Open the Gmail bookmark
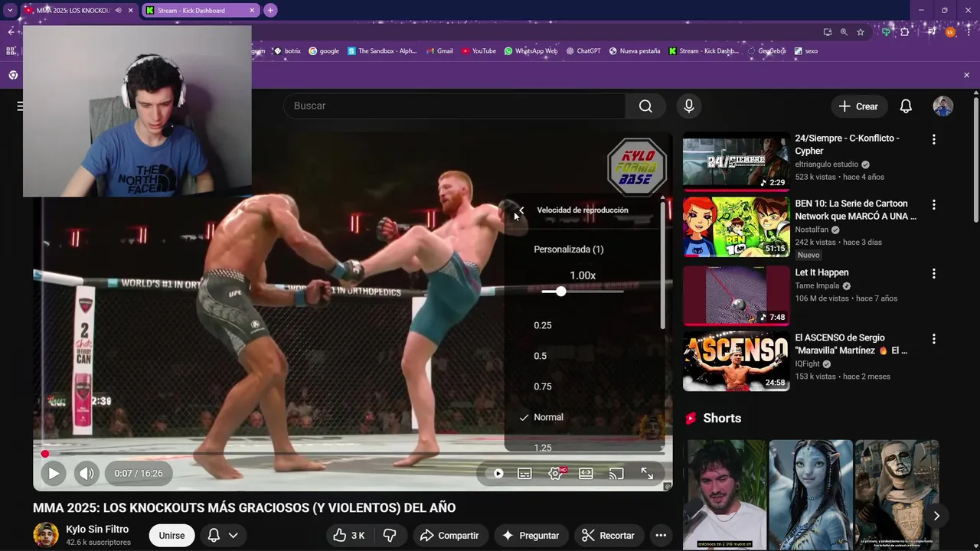This screenshot has width=980, height=551. click(x=439, y=51)
